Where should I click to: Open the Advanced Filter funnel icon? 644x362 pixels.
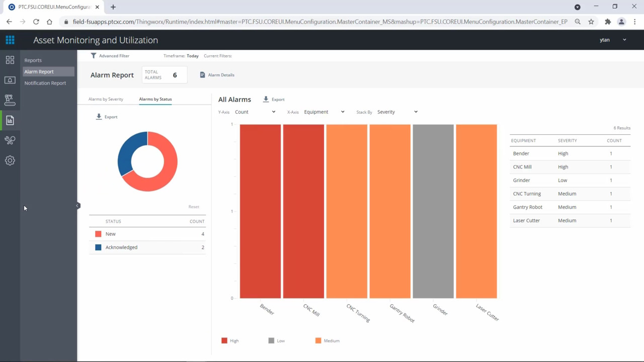click(x=94, y=56)
